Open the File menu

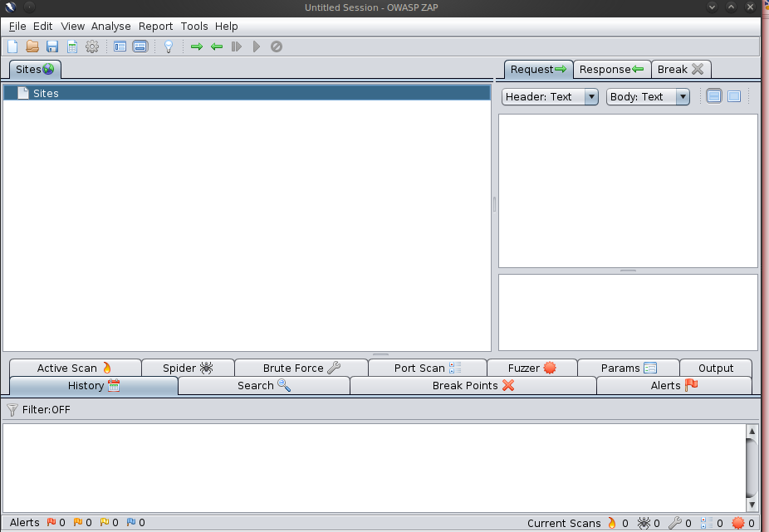pyautogui.click(x=17, y=26)
